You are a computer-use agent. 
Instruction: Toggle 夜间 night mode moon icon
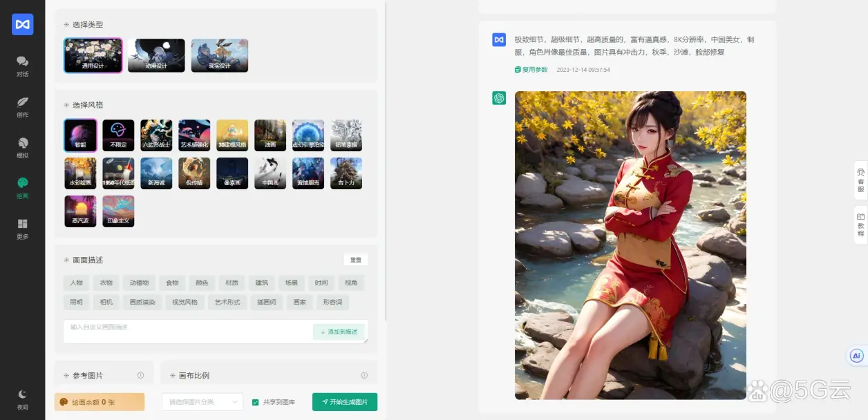coord(22,399)
